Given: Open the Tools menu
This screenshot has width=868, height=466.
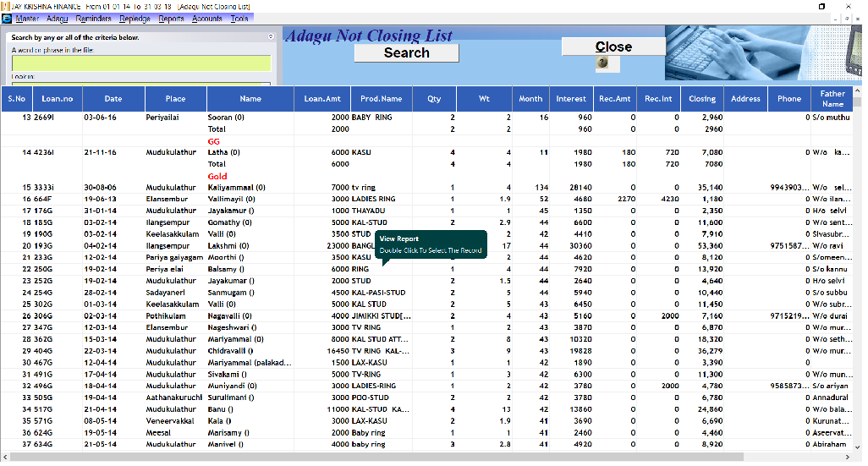Looking at the screenshot, I should (239, 19).
